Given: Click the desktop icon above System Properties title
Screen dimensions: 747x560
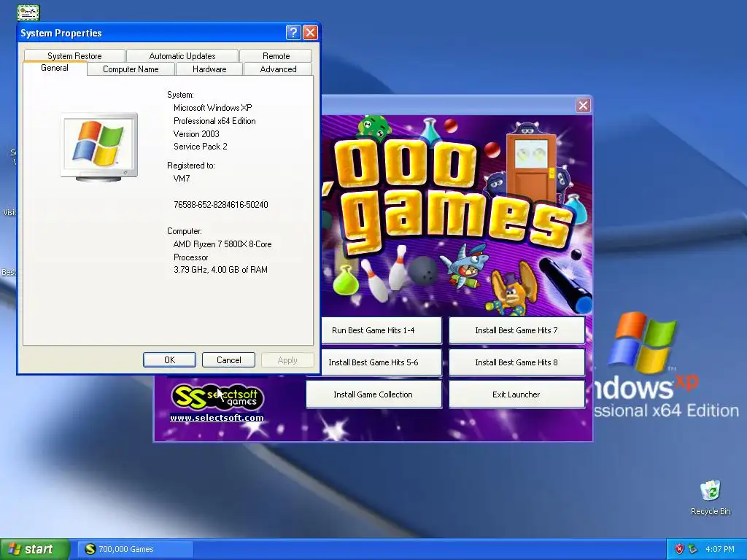Looking at the screenshot, I should [x=28, y=12].
